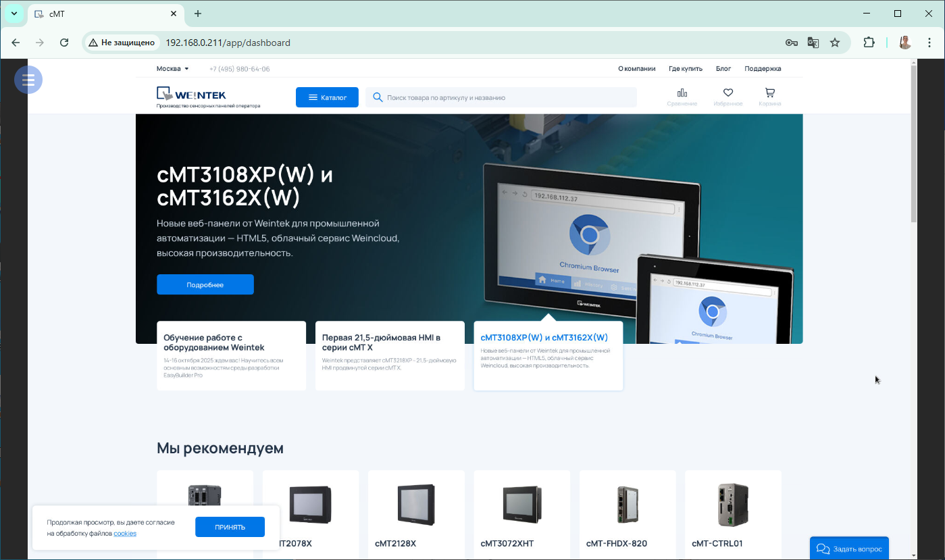The image size is (945, 560).
Task: Open the Поддержка menu item
Action: [x=763, y=68]
